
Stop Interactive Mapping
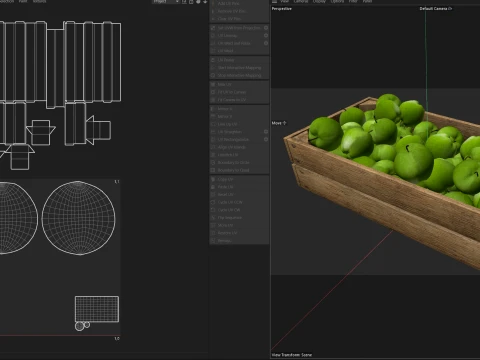tap(239, 76)
